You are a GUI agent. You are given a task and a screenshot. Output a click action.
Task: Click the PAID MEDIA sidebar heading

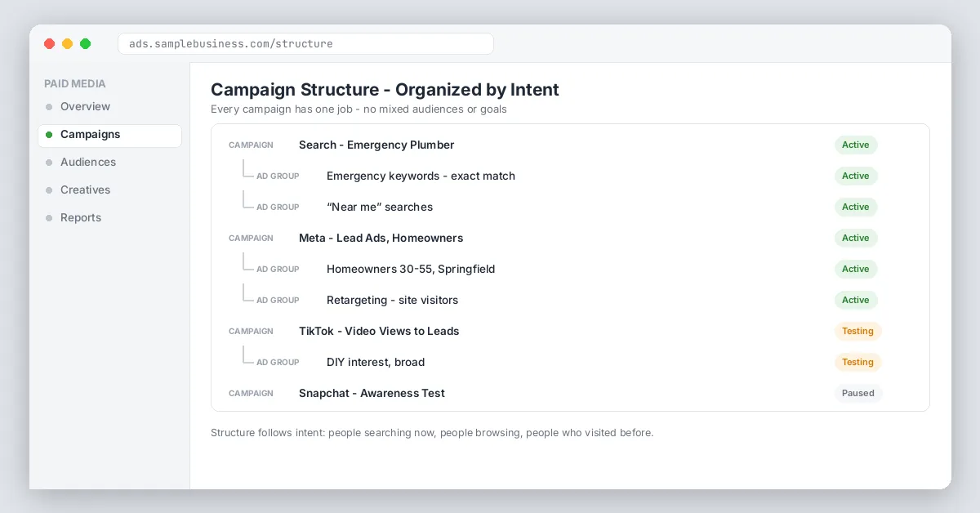75,83
